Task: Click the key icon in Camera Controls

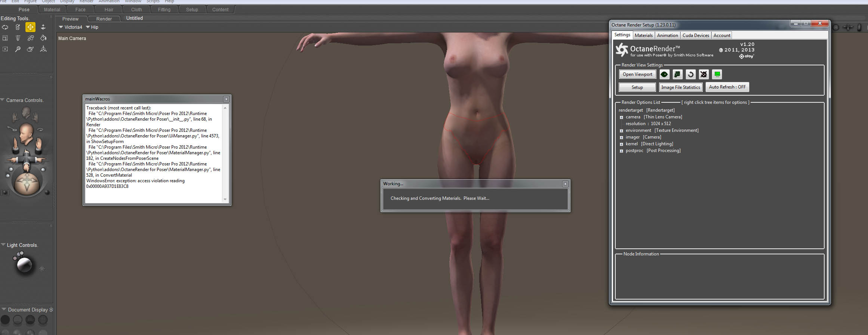Action: pos(12,129)
